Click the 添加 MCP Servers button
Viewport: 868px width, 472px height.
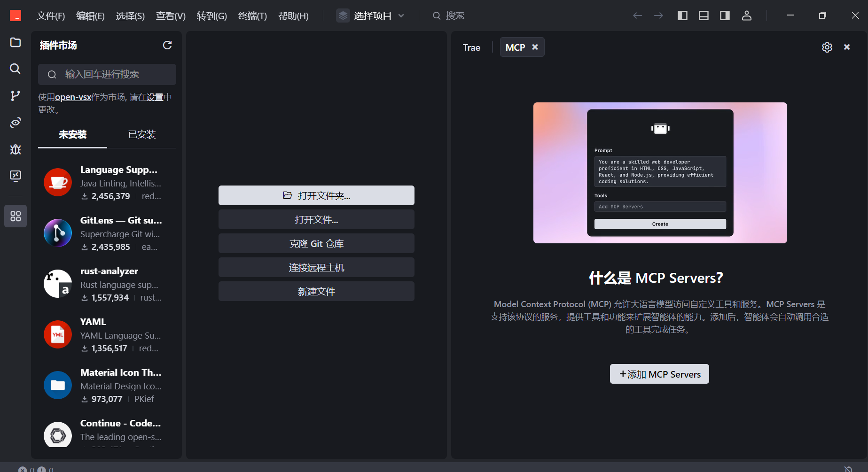[x=659, y=374]
